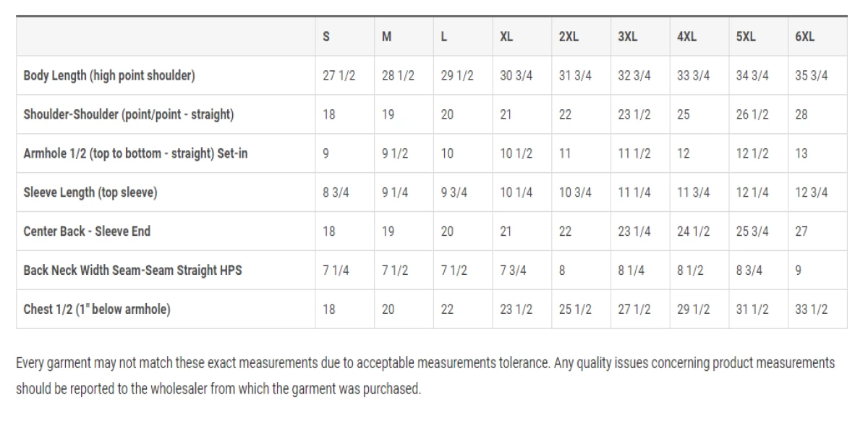868x434 pixels.
Task: Select Chest 1/2 value for 6XL
Action: [x=811, y=310]
